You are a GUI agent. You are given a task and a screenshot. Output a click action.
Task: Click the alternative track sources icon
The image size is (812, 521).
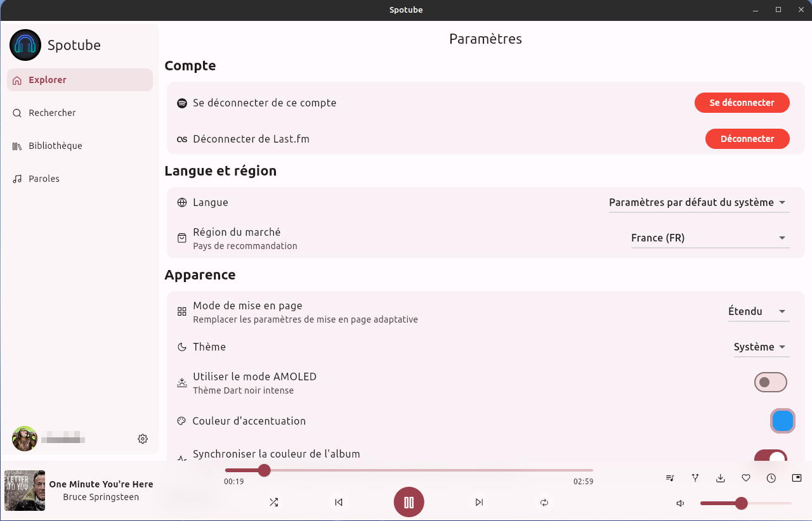[x=695, y=478]
